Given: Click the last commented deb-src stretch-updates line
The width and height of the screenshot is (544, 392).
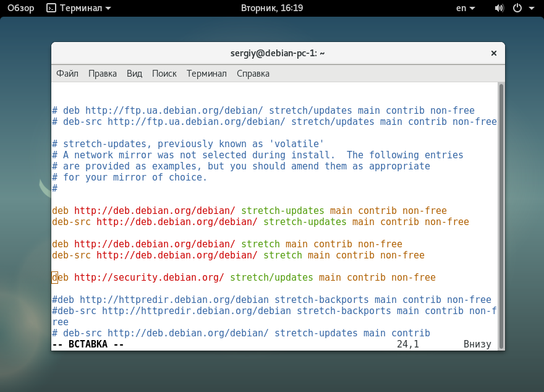Looking at the screenshot, I should pyautogui.click(x=241, y=333).
